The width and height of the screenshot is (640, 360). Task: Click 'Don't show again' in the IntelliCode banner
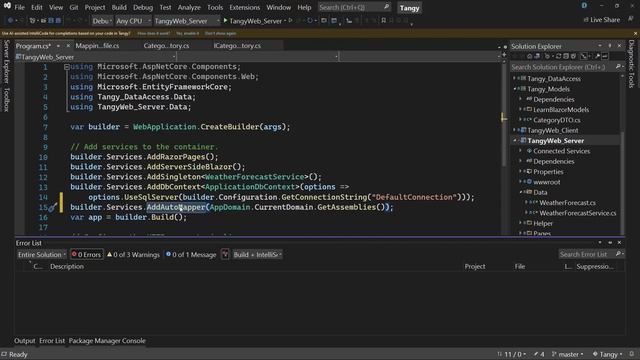point(220,34)
